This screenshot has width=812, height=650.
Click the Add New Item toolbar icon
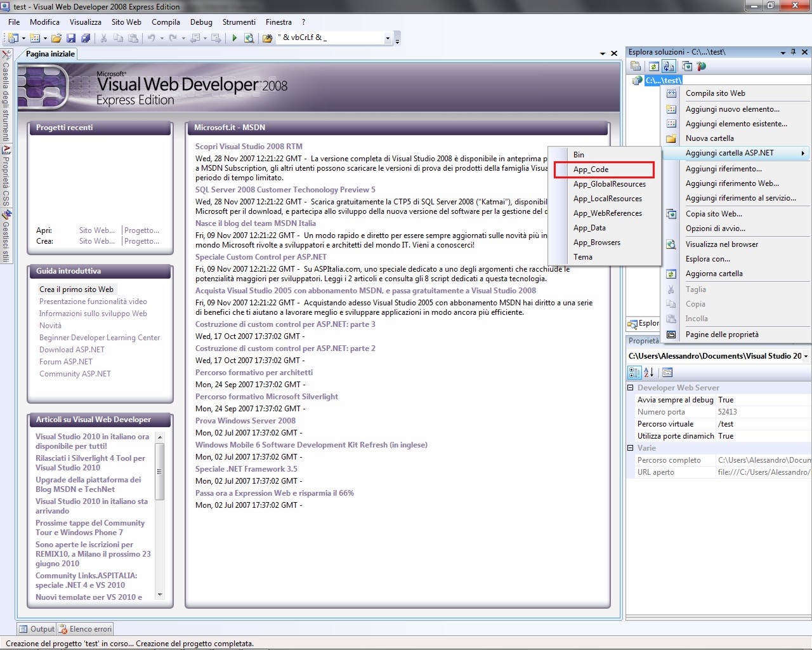click(35, 38)
